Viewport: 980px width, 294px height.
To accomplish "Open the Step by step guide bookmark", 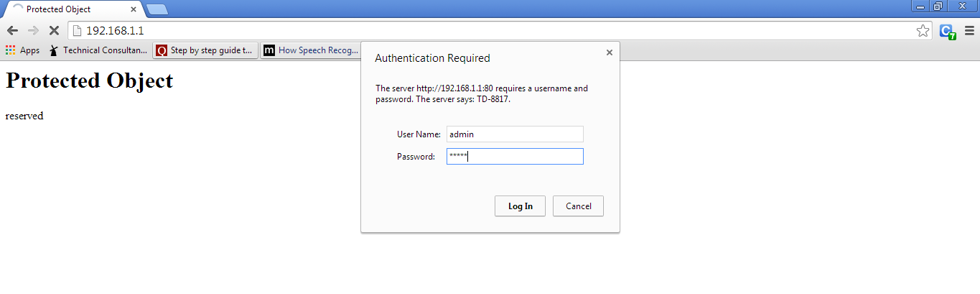I will (x=205, y=50).
